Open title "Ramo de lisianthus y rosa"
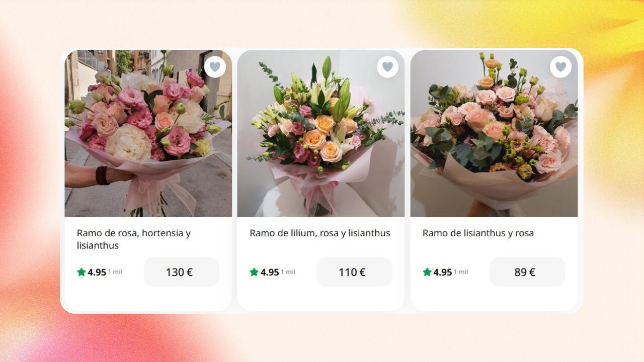 tap(478, 233)
